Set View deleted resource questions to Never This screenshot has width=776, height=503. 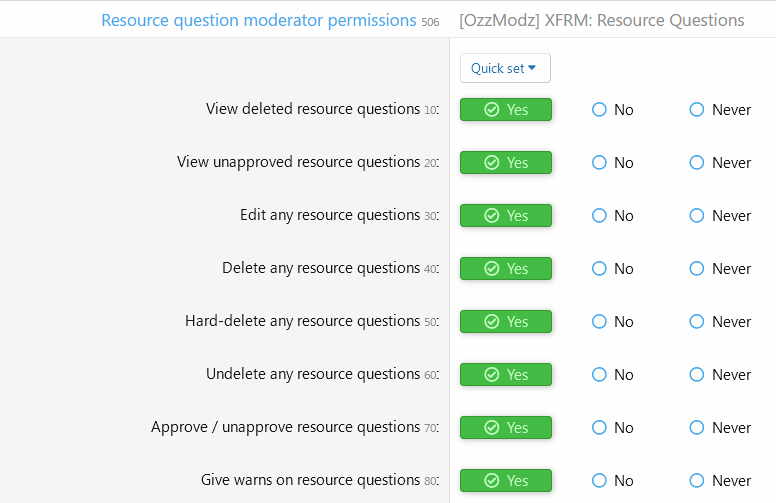[720, 109]
